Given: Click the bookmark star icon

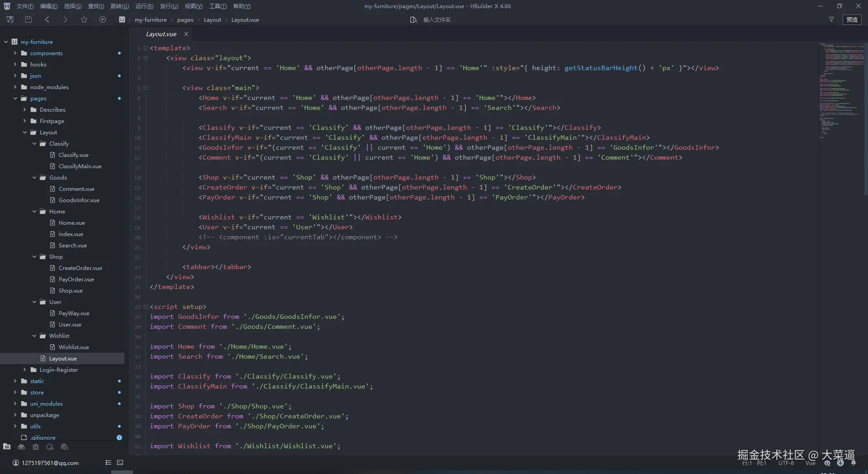Looking at the screenshot, I should (x=84, y=19).
